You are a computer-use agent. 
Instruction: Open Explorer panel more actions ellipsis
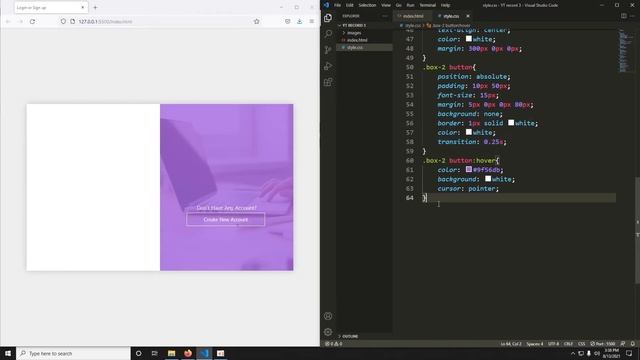point(384,16)
